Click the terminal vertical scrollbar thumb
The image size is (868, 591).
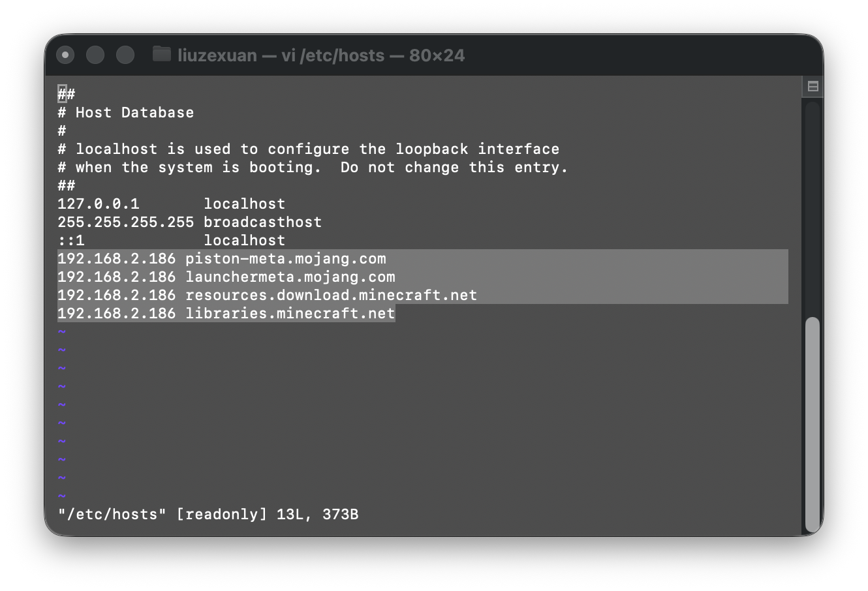(x=812, y=423)
